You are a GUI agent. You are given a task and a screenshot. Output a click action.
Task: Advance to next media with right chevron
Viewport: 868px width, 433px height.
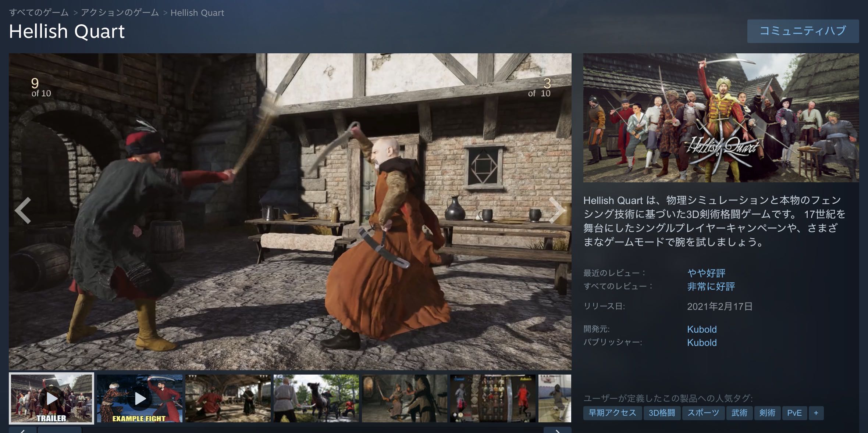pyautogui.click(x=556, y=210)
